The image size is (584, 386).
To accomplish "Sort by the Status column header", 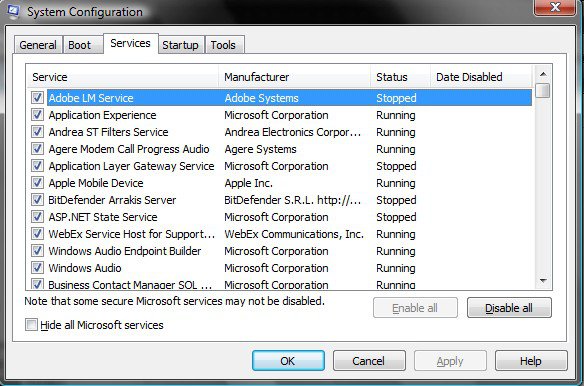I will pos(400,77).
